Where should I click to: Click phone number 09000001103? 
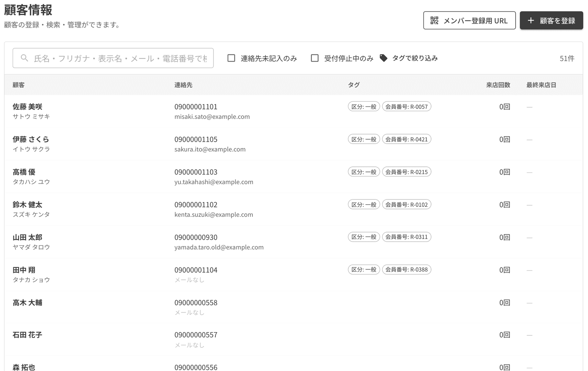coord(196,172)
